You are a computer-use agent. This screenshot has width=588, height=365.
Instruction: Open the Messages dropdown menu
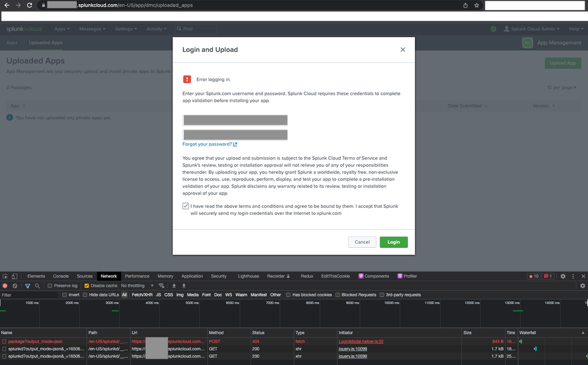pyautogui.click(x=92, y=29)
